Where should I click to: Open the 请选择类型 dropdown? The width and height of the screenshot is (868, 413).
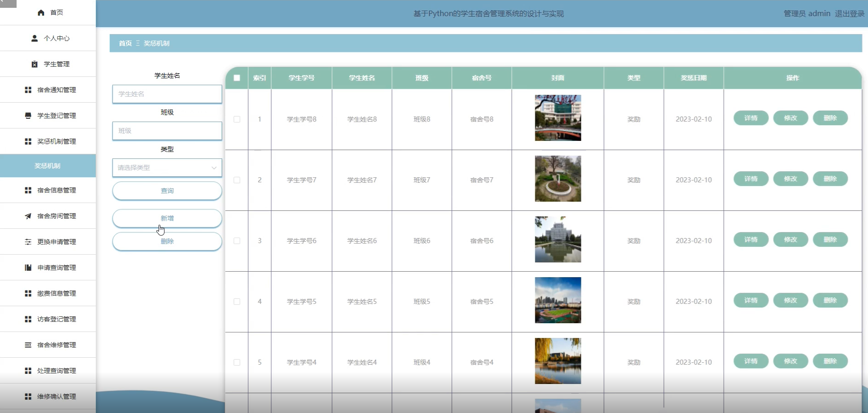[167, 168]
